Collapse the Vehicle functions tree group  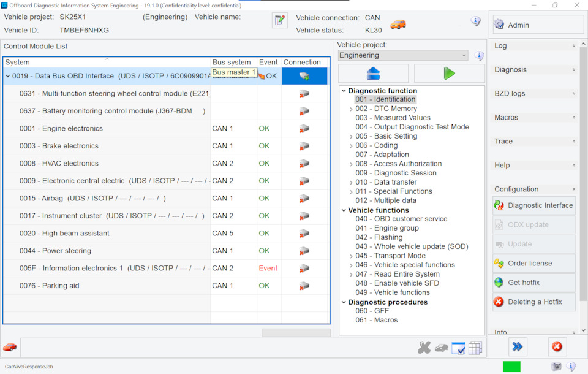tap(344, 210)
